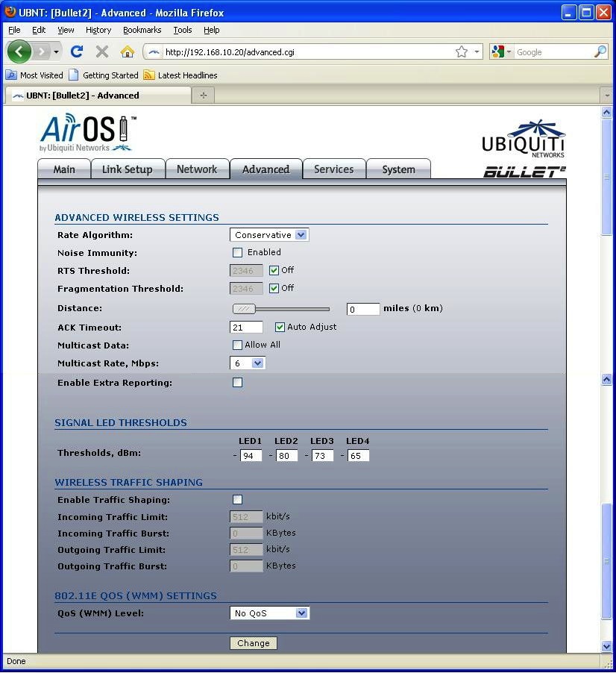Open a new tab with the plus icon

[x=203, y=96]
